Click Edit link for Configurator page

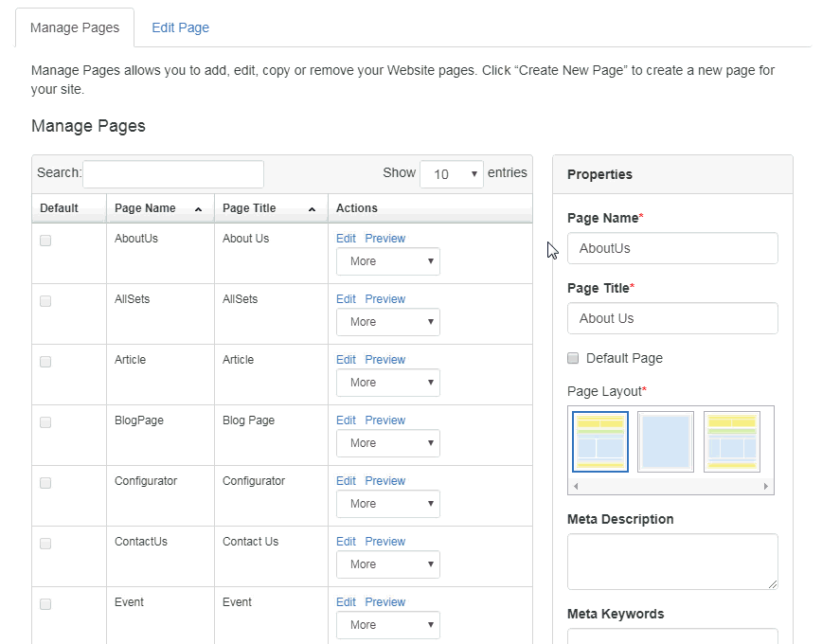click(346, 480)
